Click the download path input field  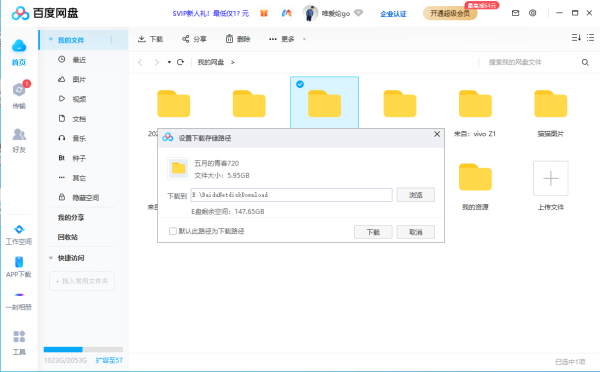point(292,195)
